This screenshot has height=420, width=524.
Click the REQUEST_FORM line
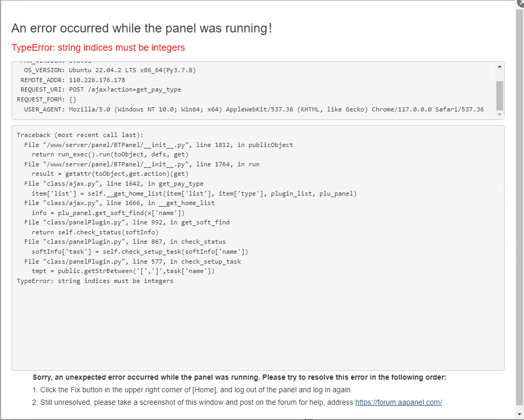point(47,99)
